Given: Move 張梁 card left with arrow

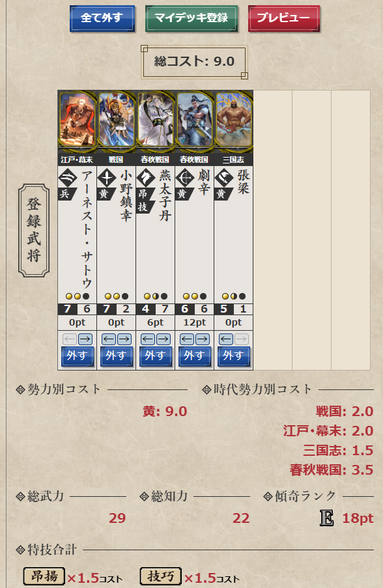Looking at the screenshot, I should [x=225, y=339].
